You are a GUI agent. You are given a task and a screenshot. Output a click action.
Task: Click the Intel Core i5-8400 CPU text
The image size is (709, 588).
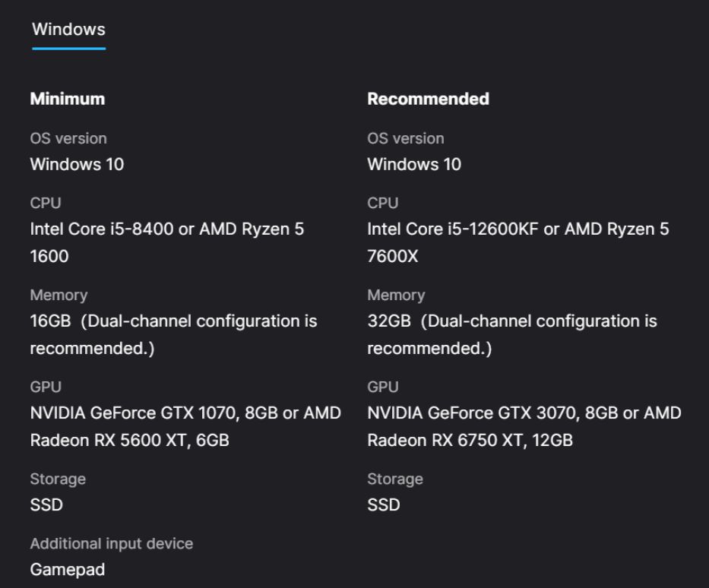[102, 229]
